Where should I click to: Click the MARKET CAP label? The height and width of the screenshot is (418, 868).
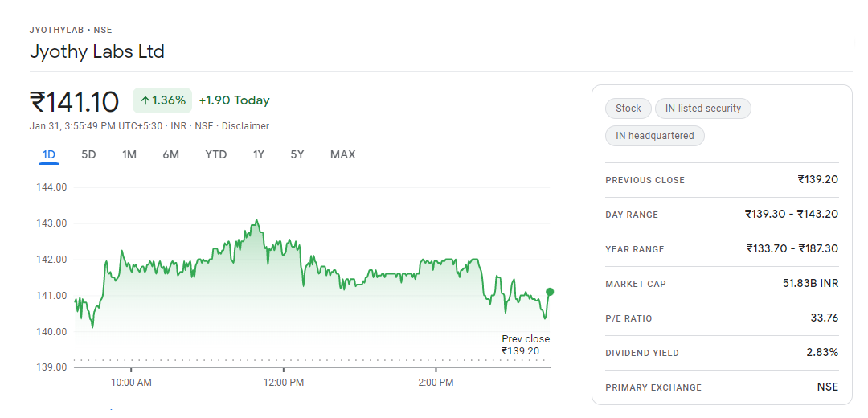pyautogui.click(x=636, y=284)
